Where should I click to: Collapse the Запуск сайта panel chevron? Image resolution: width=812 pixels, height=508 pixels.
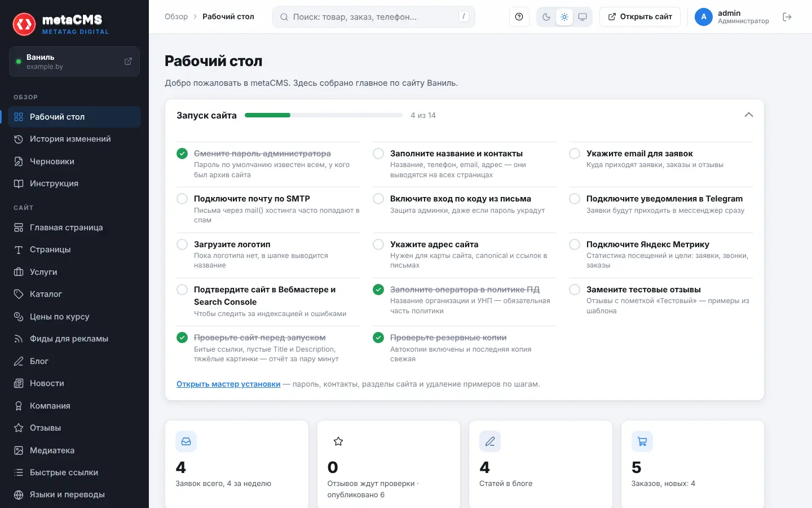749,115
